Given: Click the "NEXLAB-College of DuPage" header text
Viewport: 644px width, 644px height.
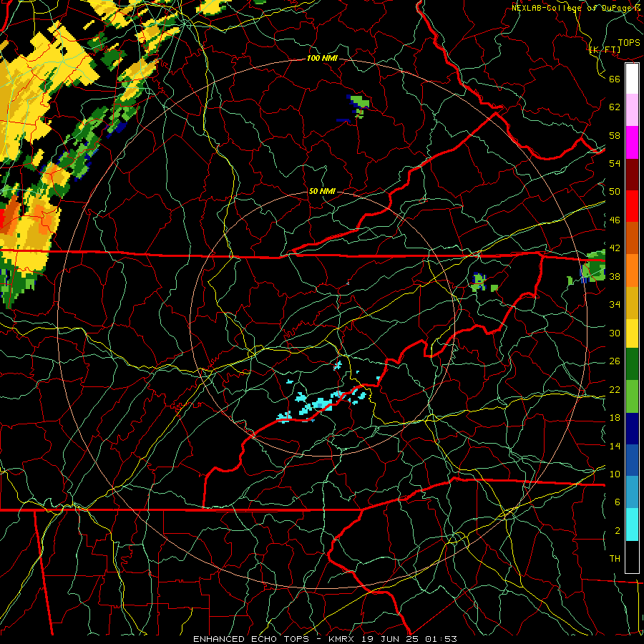Looking at the screenshot, I should (573, 8).
